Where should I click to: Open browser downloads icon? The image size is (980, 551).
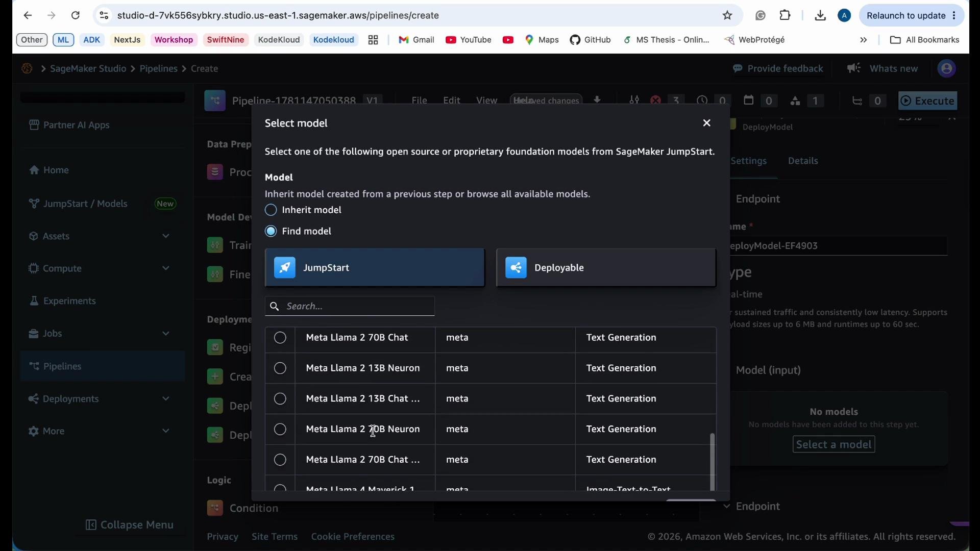(x=820, y=16)
